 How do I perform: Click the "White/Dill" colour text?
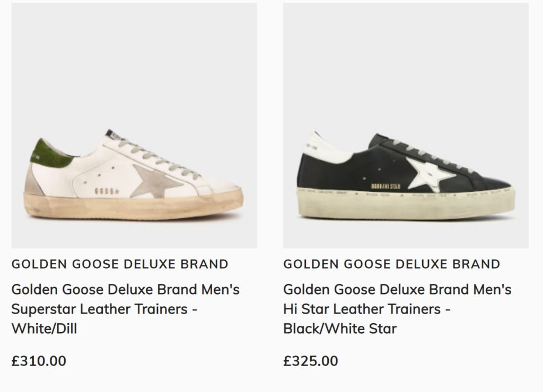(44, 328)
